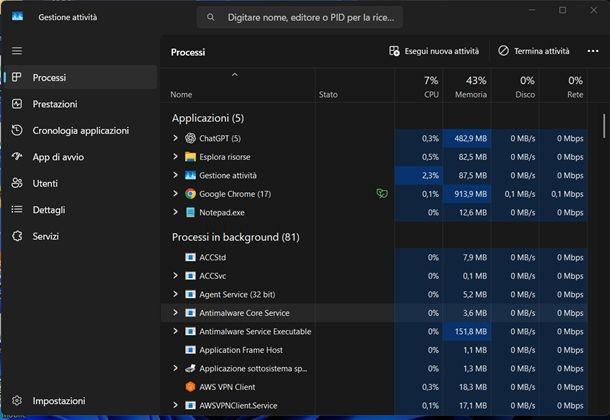Click Termina attività button
The height and width of the screenshot is (420, 610).
click(534, 51)
